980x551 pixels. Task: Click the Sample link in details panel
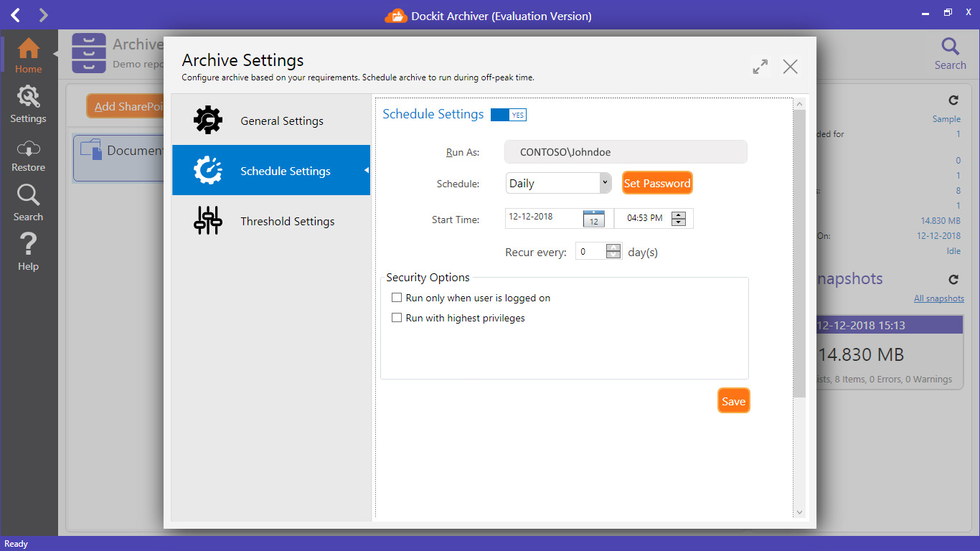point(946,119)
